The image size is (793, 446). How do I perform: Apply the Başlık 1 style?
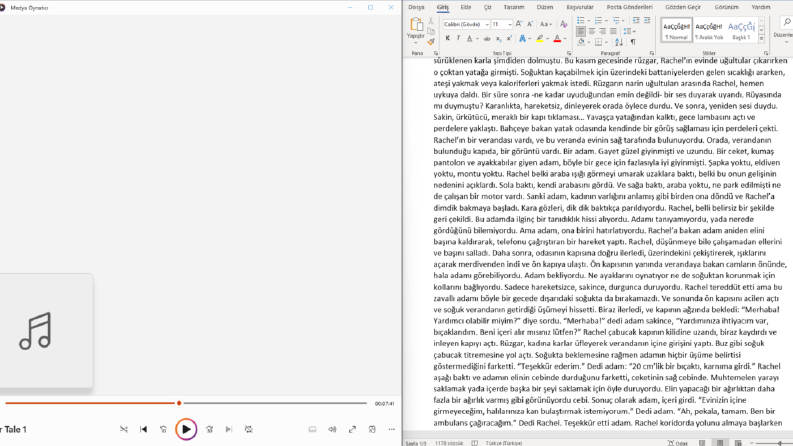[741, 30]
